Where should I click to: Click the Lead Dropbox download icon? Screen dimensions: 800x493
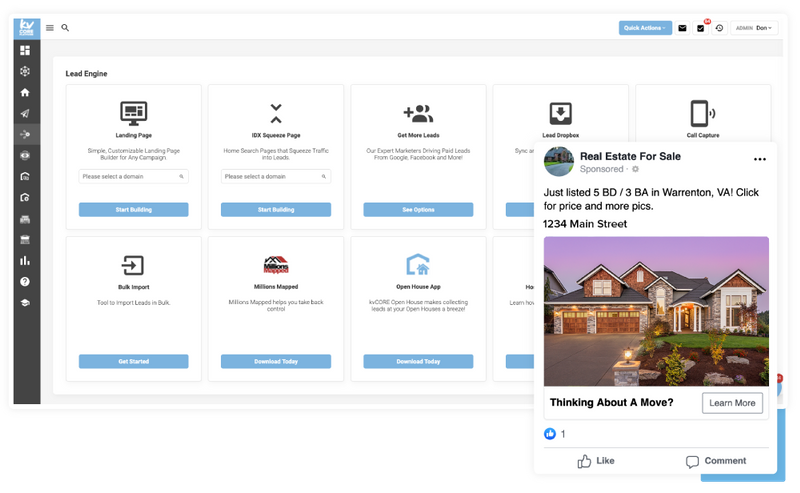pos(560,113)
